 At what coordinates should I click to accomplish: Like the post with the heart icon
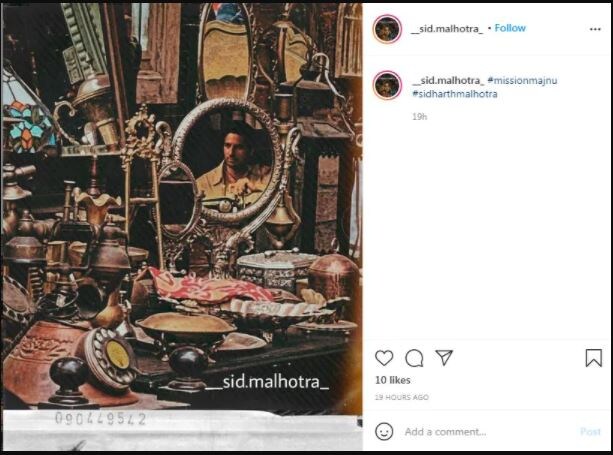click(384, 358)
